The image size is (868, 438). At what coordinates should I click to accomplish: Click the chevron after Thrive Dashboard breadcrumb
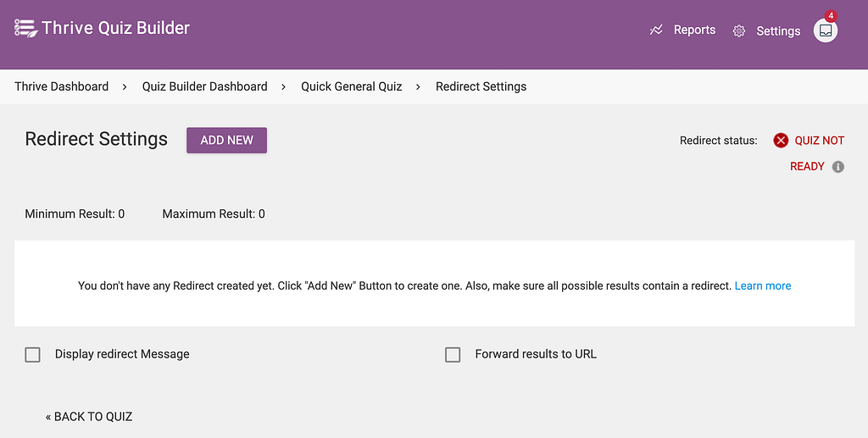click(125, 86)
